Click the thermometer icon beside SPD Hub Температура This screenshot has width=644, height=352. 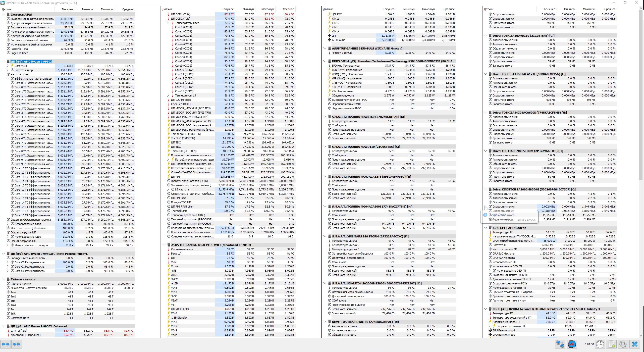329,66
